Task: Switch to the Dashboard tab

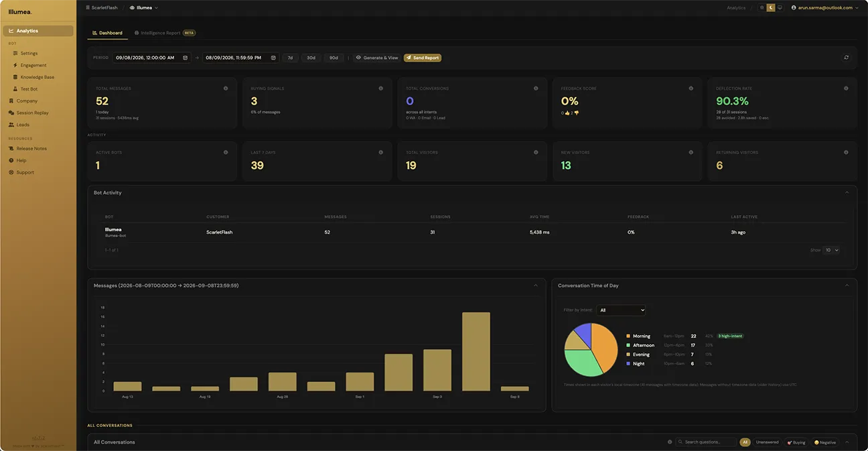Action: pos(107,33)
